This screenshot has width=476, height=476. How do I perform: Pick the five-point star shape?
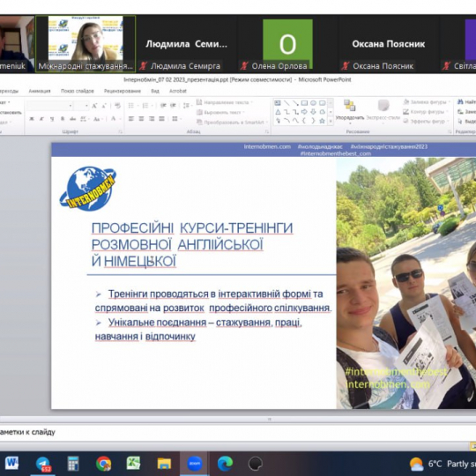pos(323,121)
